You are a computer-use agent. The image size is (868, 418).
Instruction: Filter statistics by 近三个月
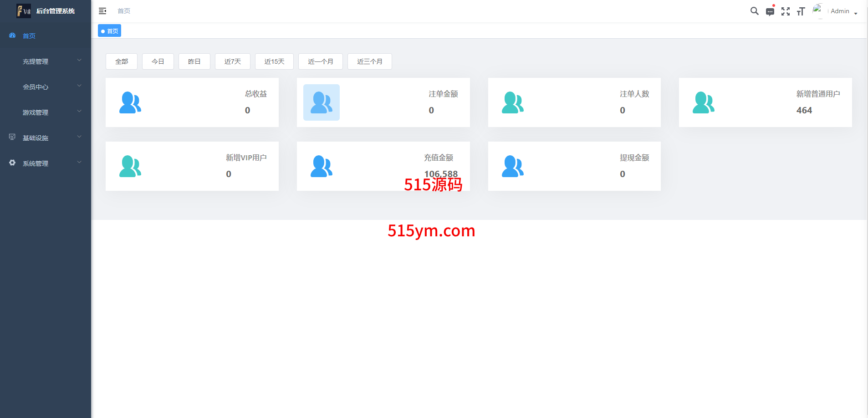pyautogui.click(x=369, y=61)
